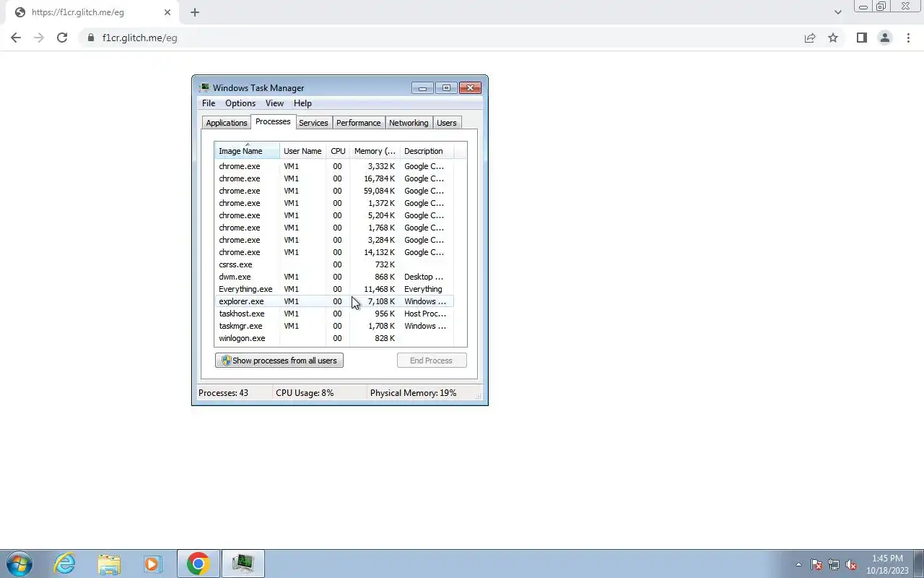Open the tab search chevron
924x578 pixels.
click(837, 12)
